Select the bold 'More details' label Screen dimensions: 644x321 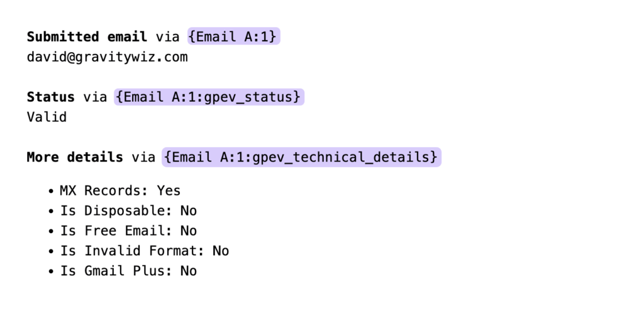coord(74,157)
